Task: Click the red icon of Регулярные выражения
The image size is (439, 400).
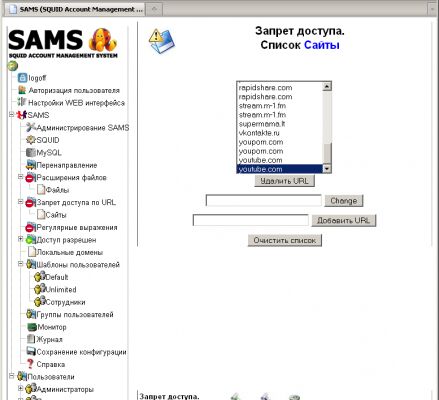Action: pyautogui.click(x=30, y=227)
